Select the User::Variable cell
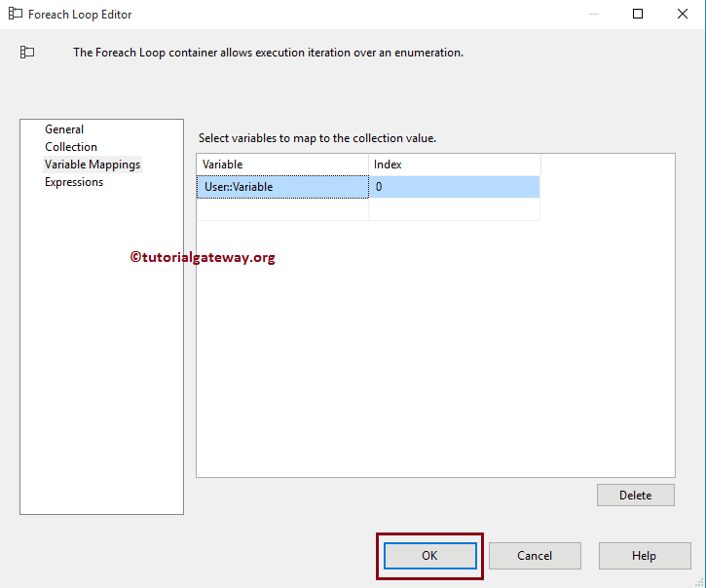The height and width of the screenshot is (588, 706). point(282,187)
